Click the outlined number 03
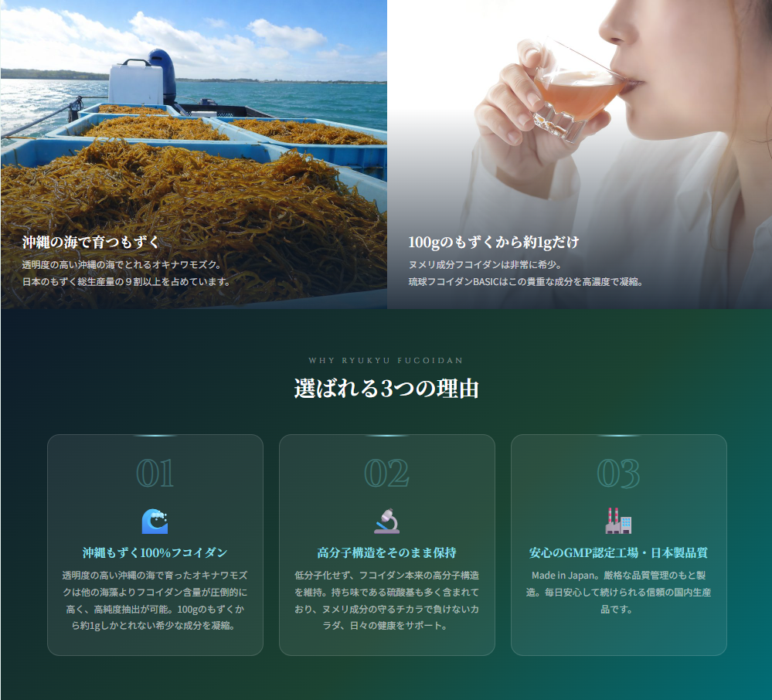 [x=618, y=474]
